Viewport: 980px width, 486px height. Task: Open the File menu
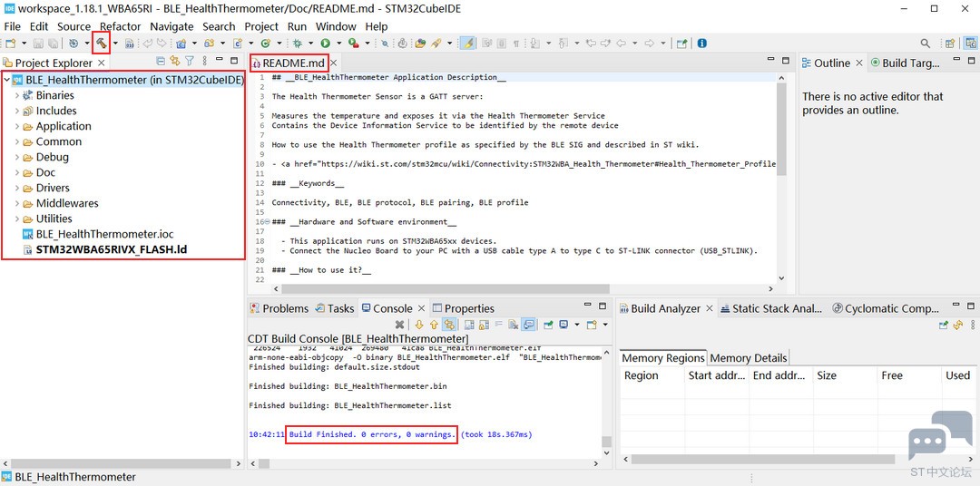12,26
